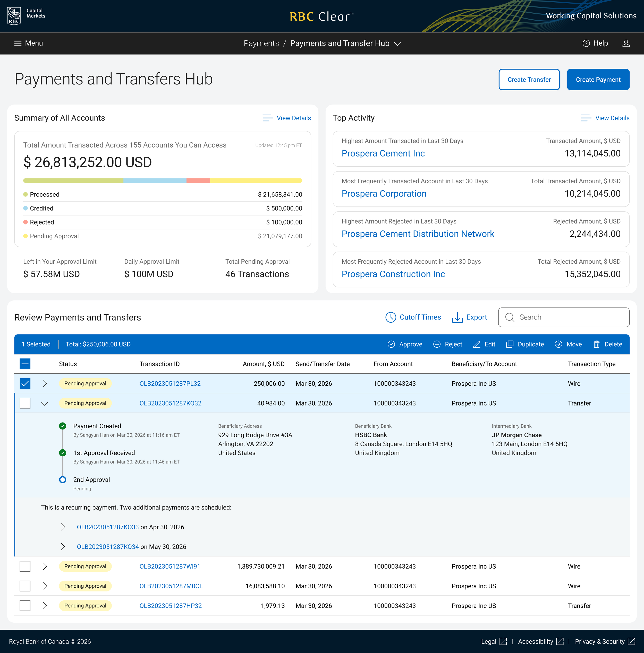Click the red Rejected bar segment
The height and width of the screenshot is (653, 644).
click(x=198, y=181)
